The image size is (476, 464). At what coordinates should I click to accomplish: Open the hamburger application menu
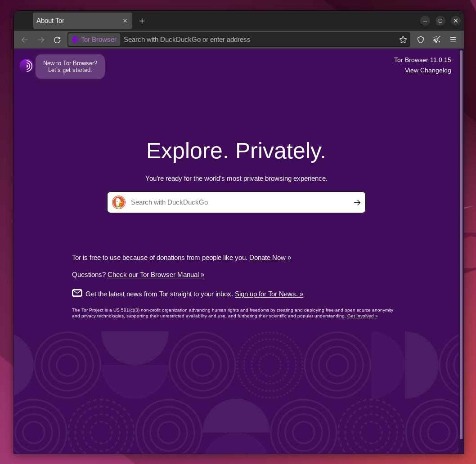click(453, 40)
